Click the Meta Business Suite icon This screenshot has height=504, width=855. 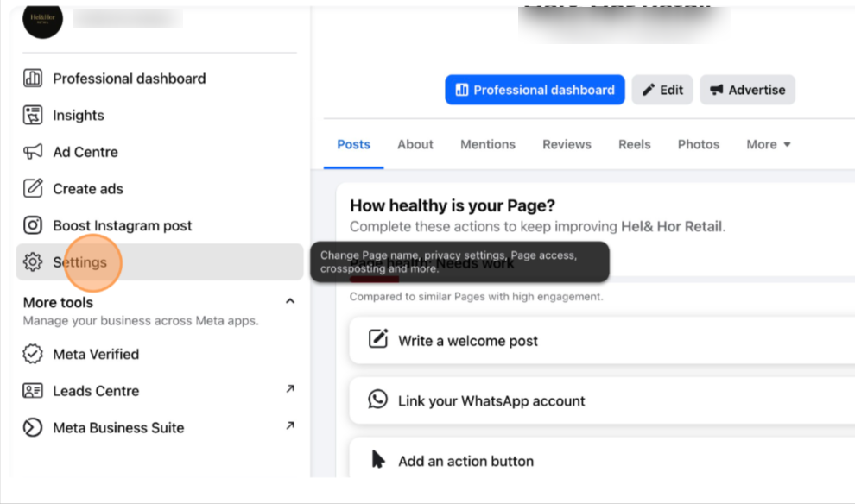[x=32, y=427]
